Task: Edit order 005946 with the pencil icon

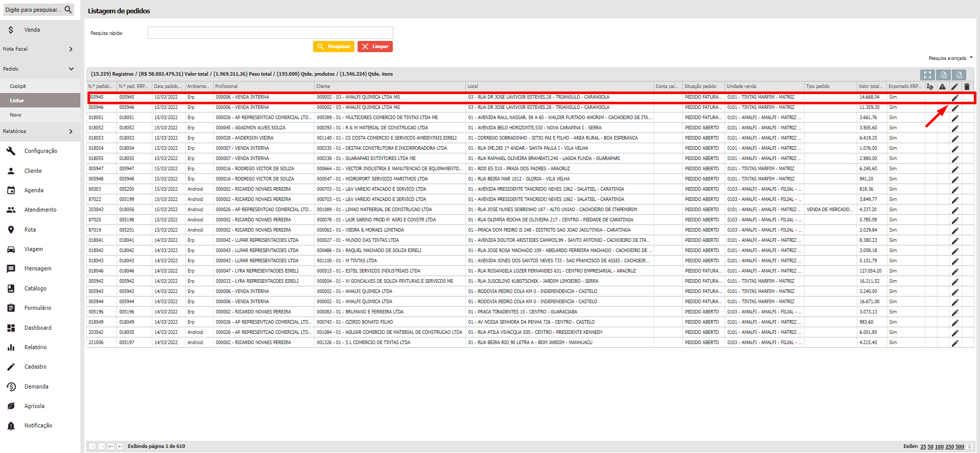Action: point(955,108)
